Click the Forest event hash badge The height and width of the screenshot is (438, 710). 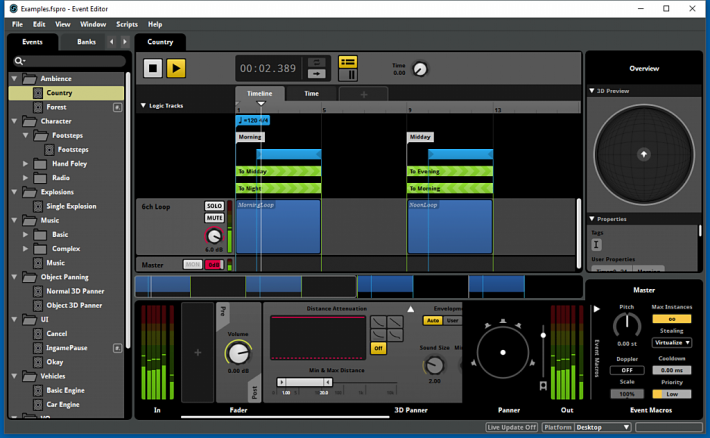117,107
